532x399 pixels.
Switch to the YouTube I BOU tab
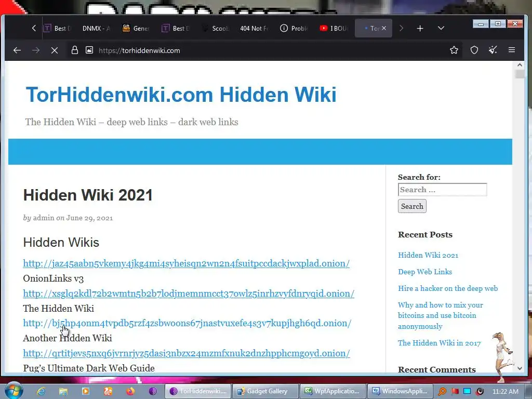[x=334, y=28]
